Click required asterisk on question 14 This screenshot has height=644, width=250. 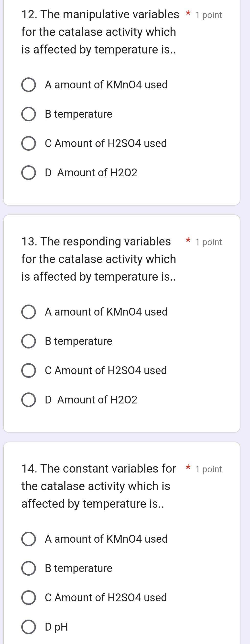[188, 468]
